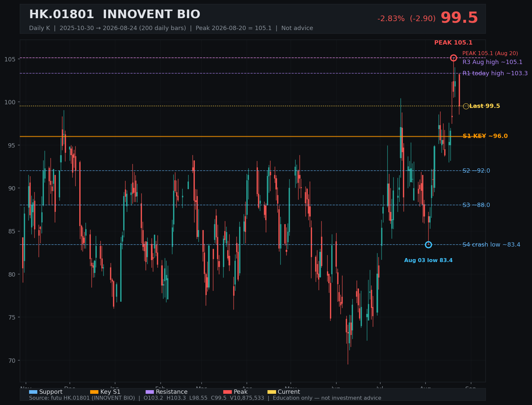Image resolution: width=532 pixels, height=405 pixels.
Task: Click the 'Key S1' legend label
Action: click(110, 392)
